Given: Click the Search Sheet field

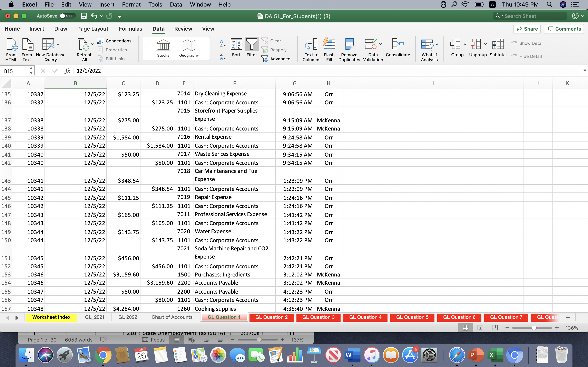Looking at the screenshot, I should 530,16.
